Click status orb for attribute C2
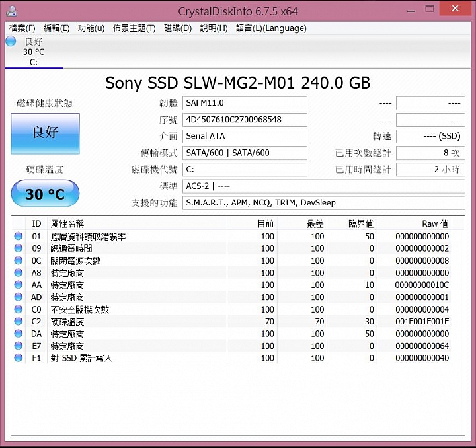Screen dimensions: 476x448 click(x=19, y=321)
